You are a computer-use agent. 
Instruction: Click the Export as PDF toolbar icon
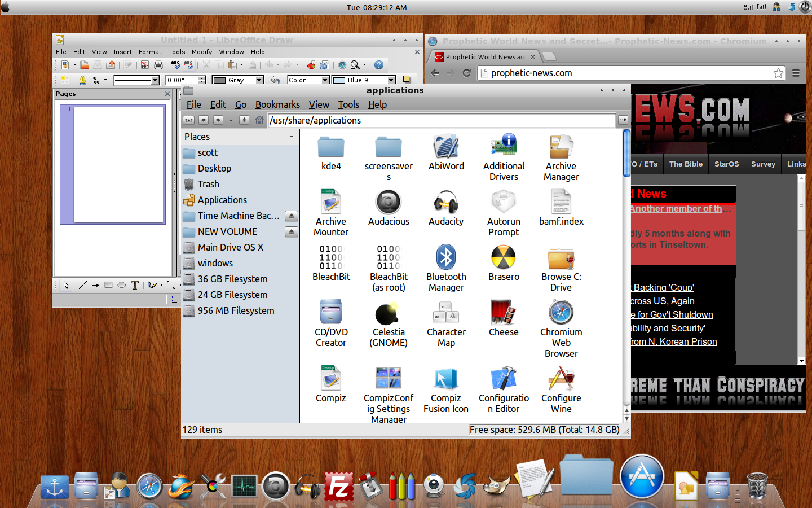tap(145, 65)
